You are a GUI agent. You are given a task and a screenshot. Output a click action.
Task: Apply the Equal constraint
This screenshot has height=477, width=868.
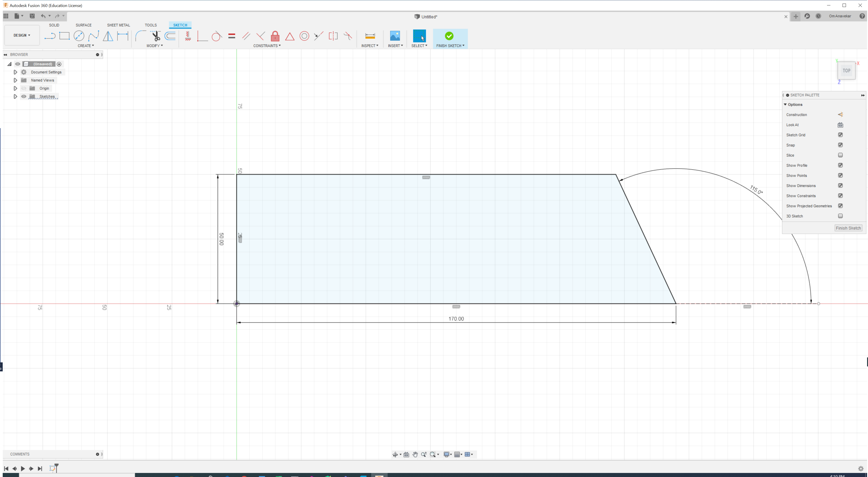231,36
